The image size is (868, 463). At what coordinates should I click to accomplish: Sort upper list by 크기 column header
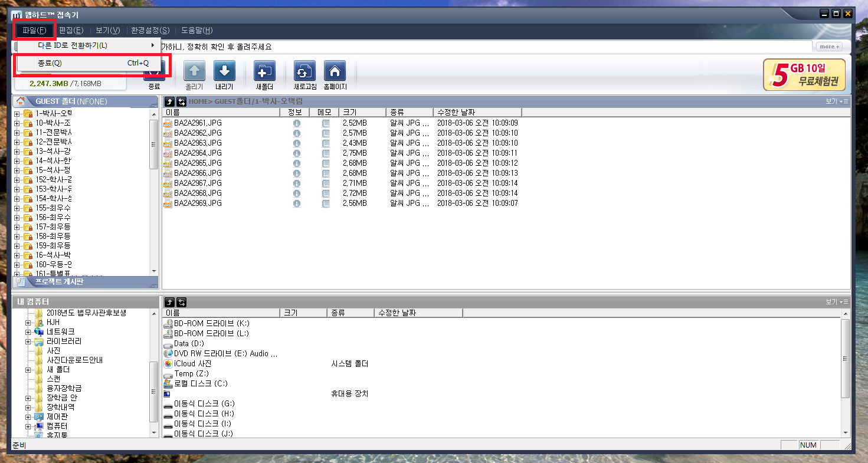362,112
